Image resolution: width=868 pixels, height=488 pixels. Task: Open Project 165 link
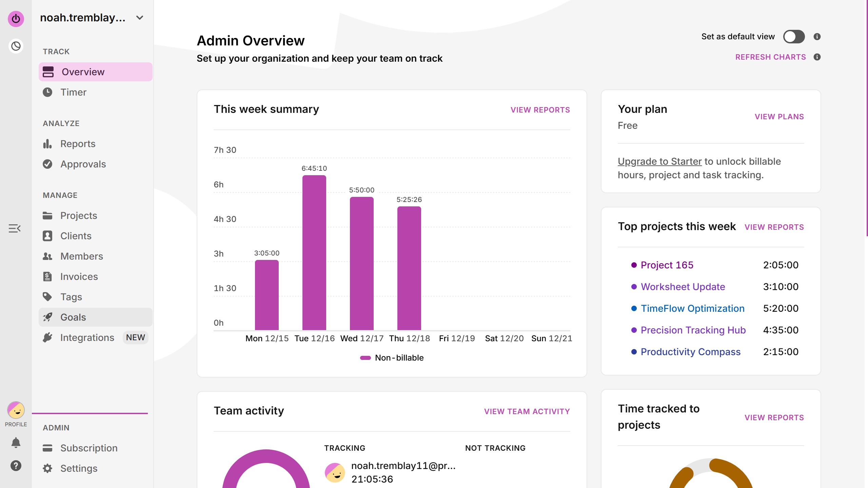pyautogui.click(x=667, y=265)
